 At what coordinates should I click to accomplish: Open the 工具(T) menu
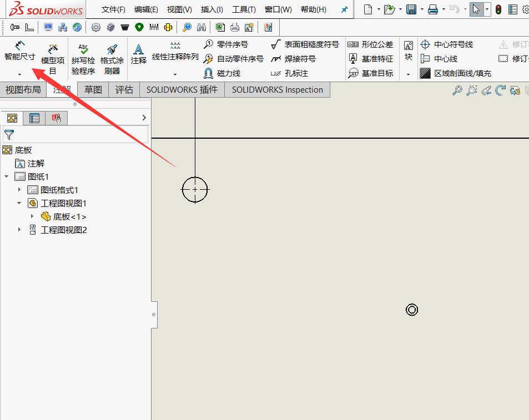tap(244, 9)
